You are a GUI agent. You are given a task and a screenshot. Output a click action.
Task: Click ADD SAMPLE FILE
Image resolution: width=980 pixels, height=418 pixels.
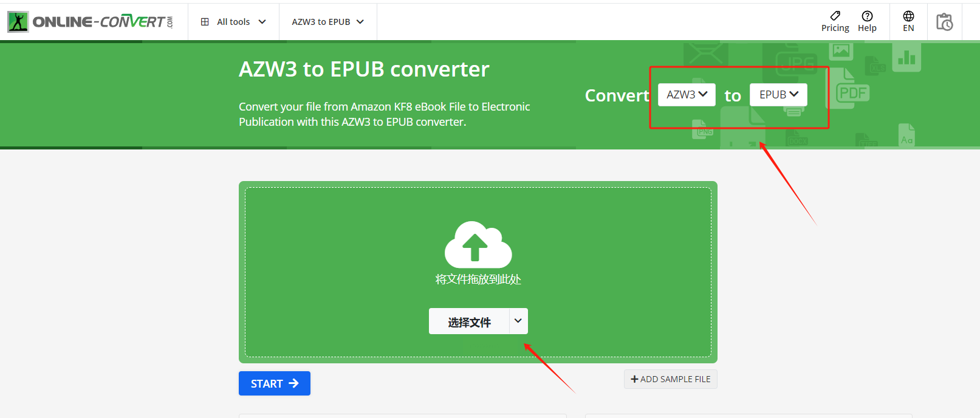(x=671, y=379)
